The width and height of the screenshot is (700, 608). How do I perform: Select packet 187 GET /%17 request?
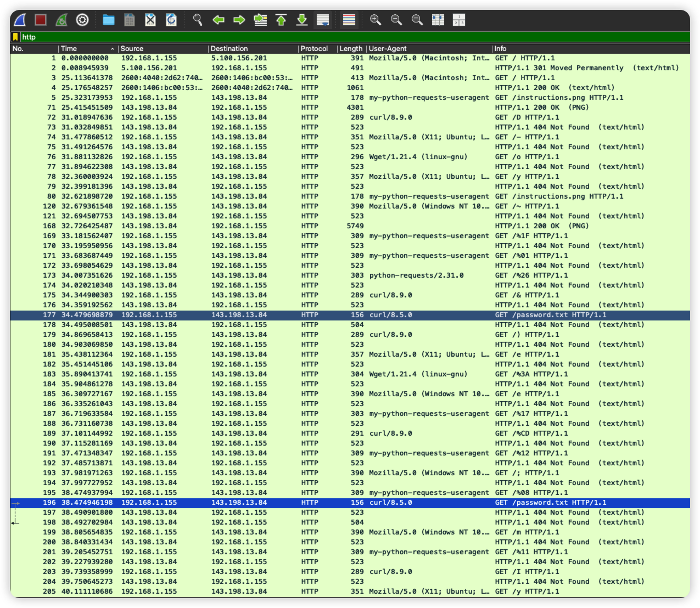tap(350, 414)
